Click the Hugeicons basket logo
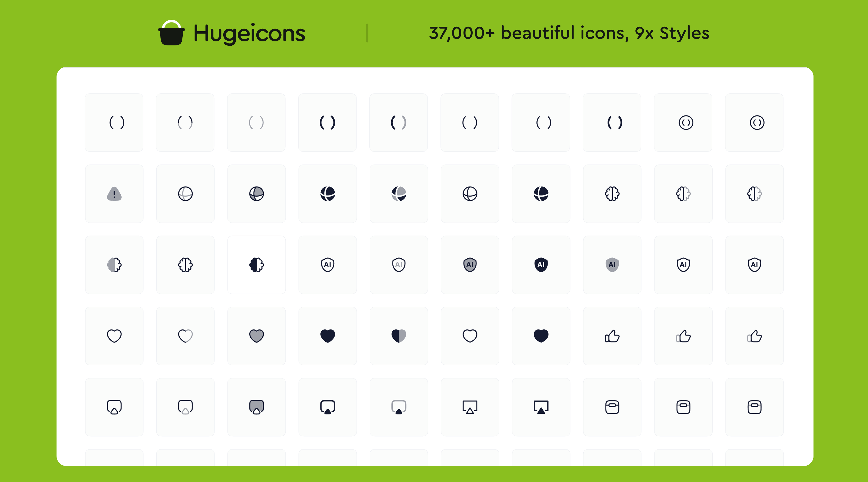 (172, 33)
